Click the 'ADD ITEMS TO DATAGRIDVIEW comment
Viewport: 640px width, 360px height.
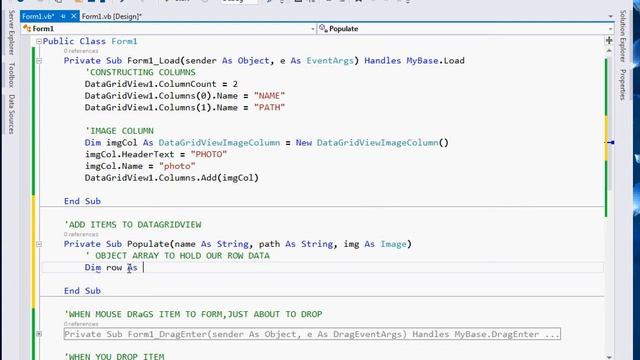pos(133,225)
